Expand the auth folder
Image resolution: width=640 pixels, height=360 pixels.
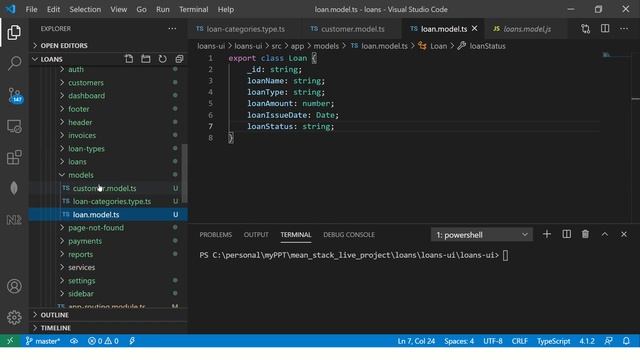tap(76, 69)
